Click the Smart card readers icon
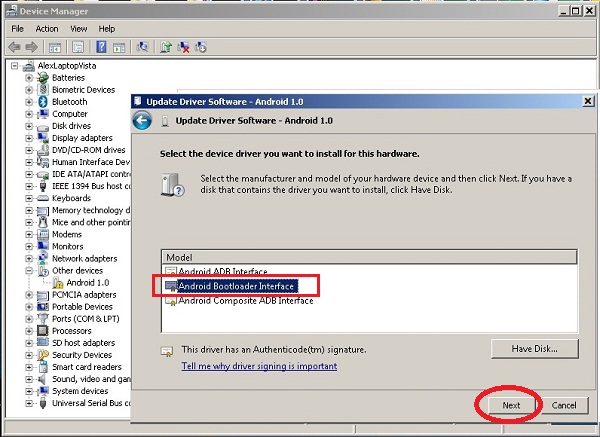The image size is (600, 437). 43,367
